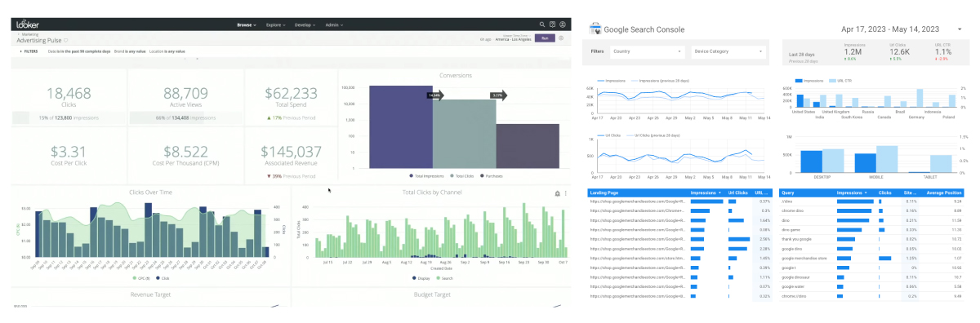The width and height of the screenshot is (980, 323).
Task: Open the Admin menu
Action: [333, 24]
